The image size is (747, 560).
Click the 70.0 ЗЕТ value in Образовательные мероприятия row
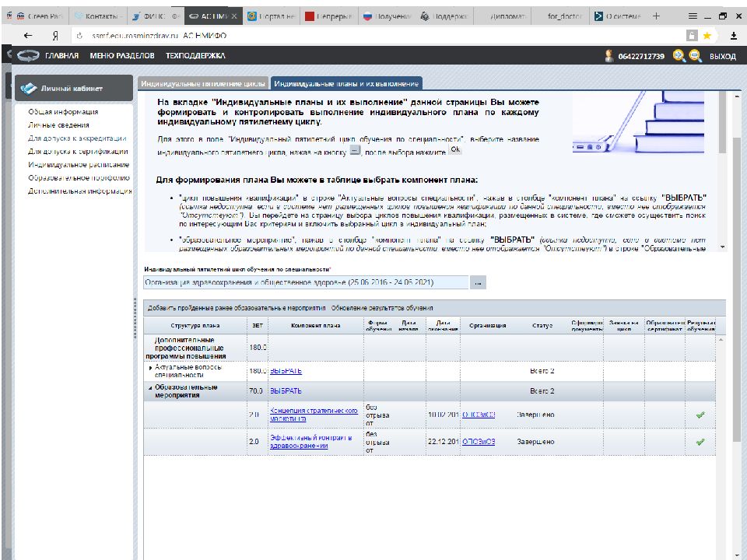(256, 391)
